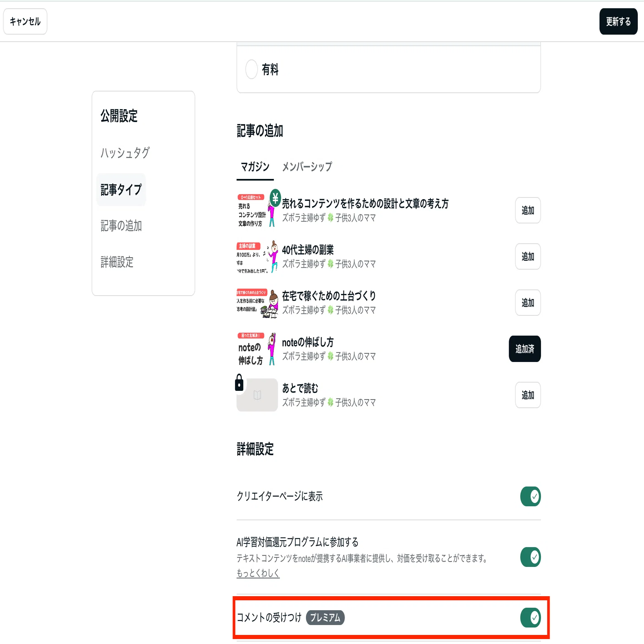The width and height of the screenshot is (644, 644).
Task: Click the 40代主婦の副業 title text
Action: pos(308,249)
